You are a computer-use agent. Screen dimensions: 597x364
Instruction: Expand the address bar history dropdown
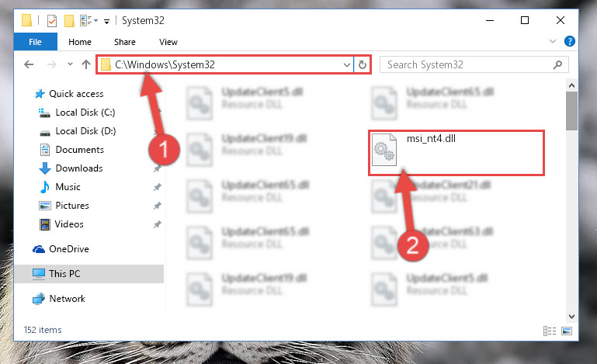(x=346, y=64)
